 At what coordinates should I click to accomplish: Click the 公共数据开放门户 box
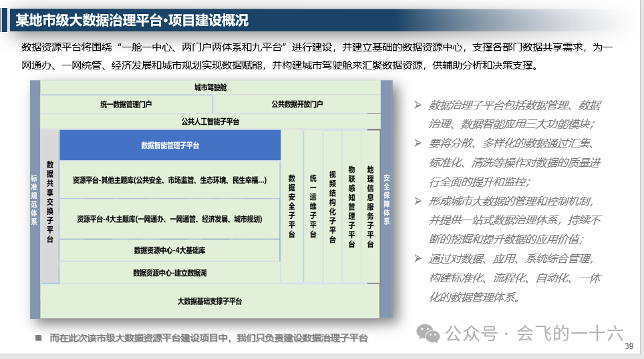pos(297,104)
